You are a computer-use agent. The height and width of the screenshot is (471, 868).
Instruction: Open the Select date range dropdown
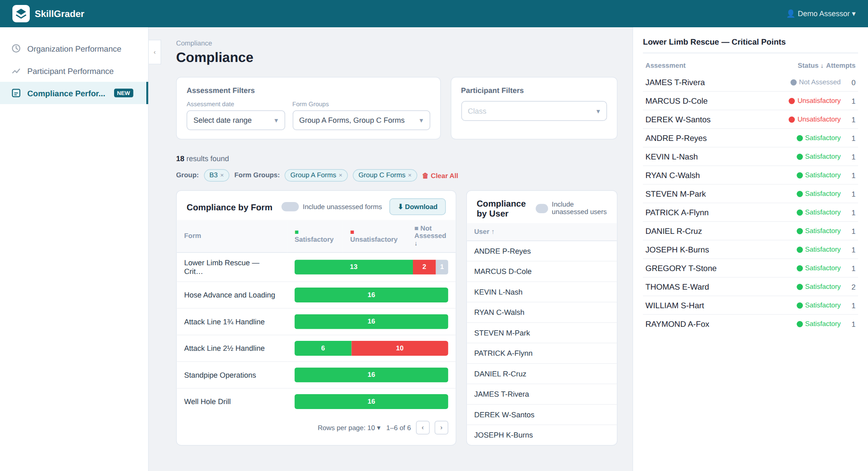pyautogui.click(x=236, y=120)
